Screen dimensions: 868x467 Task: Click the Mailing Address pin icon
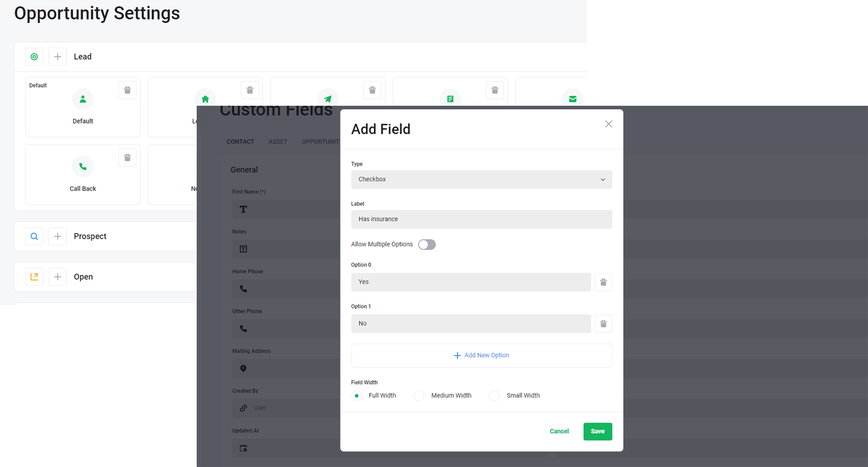[244, 369]
